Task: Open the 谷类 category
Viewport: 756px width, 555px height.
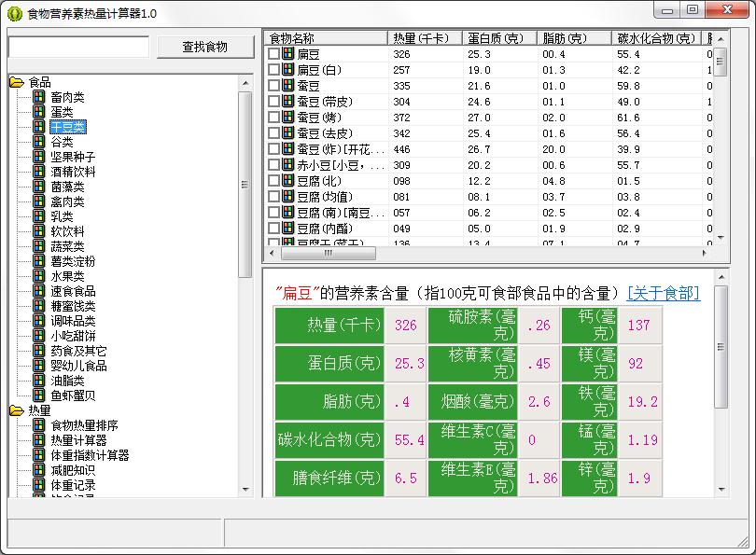Action: pos(61,141)
